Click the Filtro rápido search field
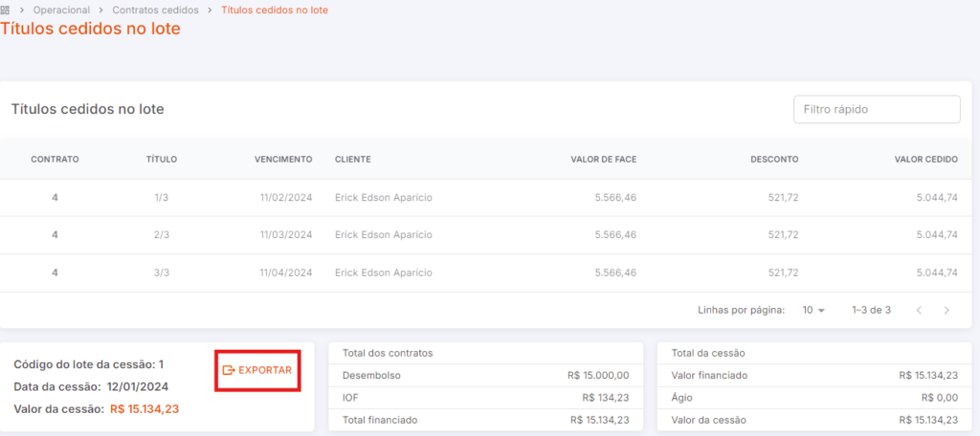 (877, 109)
